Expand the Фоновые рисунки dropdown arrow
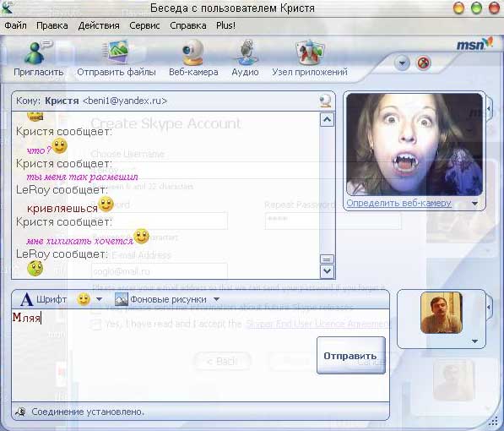The width and height of the screenshot is (504, 431). click(x=217, y=299)
